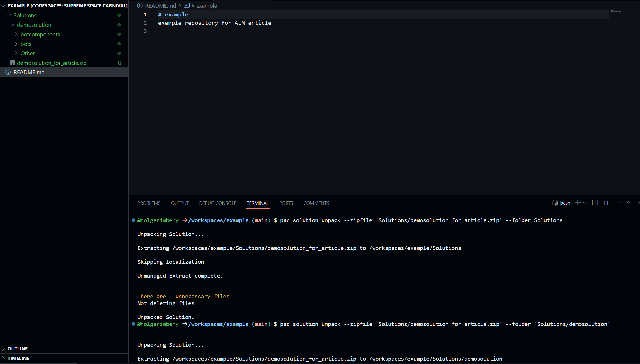Click the bash terminal shell icon
The image size is (640, 364).
click(555, 203)
